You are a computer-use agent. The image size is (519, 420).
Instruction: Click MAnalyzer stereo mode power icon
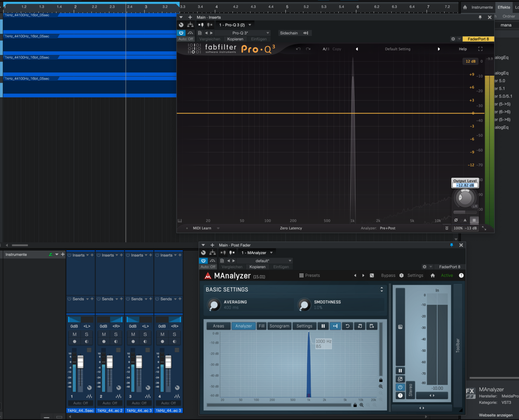click(400, 387)
